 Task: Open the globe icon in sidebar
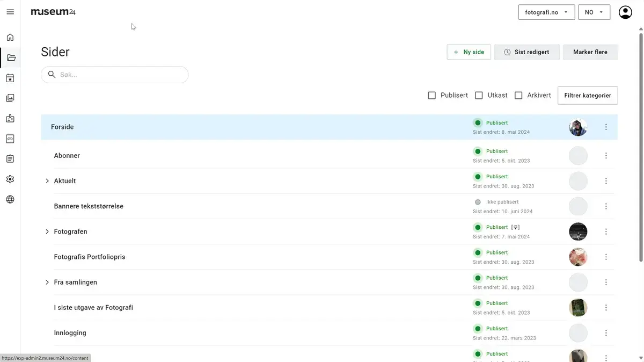[10, 200]
